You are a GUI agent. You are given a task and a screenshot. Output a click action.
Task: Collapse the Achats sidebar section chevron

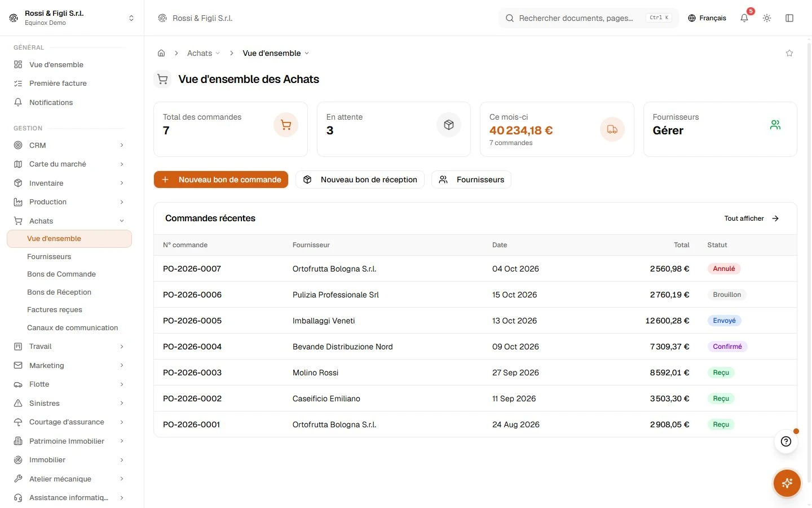(122, 221)
